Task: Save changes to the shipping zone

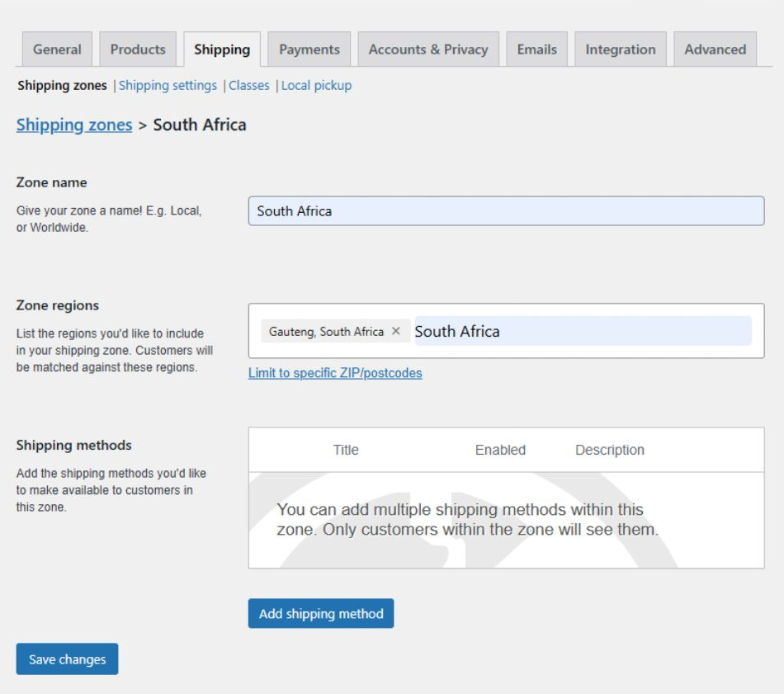Action: click(67, 659)
